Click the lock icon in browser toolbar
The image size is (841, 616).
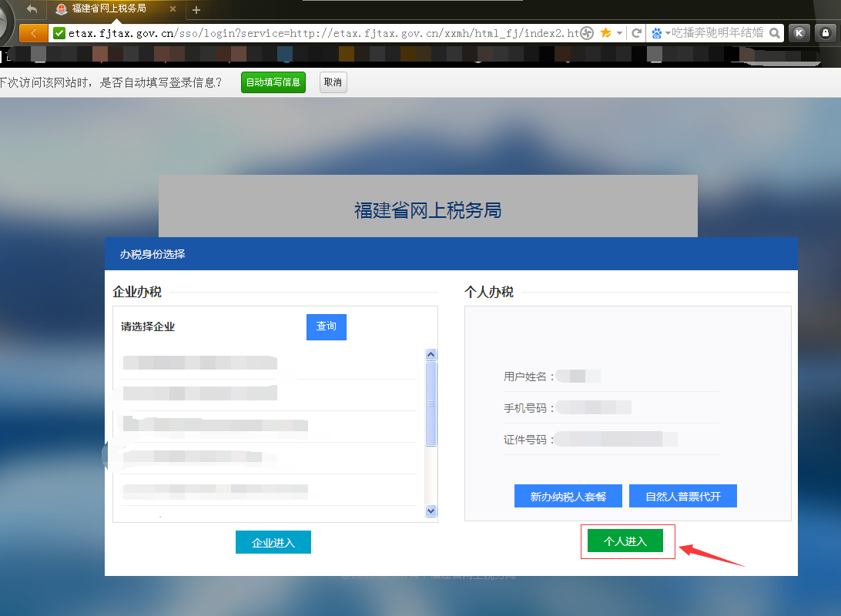tap(826, 33)
